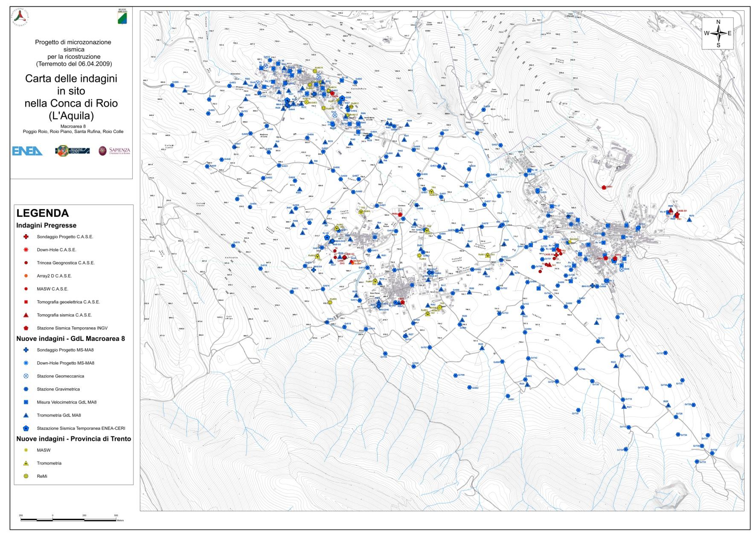Click the Gr716 hexagon marker
Viewport: 756px width, 535px height.
(x=617, y=317)
